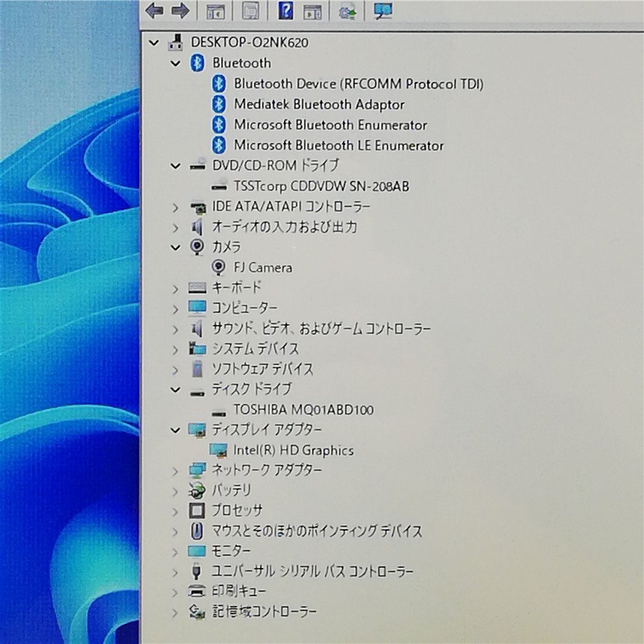Image resolution: width=644 pixels, height=644 pixels.
Task: Collapse the カメラ category
Action: (175, 247)
